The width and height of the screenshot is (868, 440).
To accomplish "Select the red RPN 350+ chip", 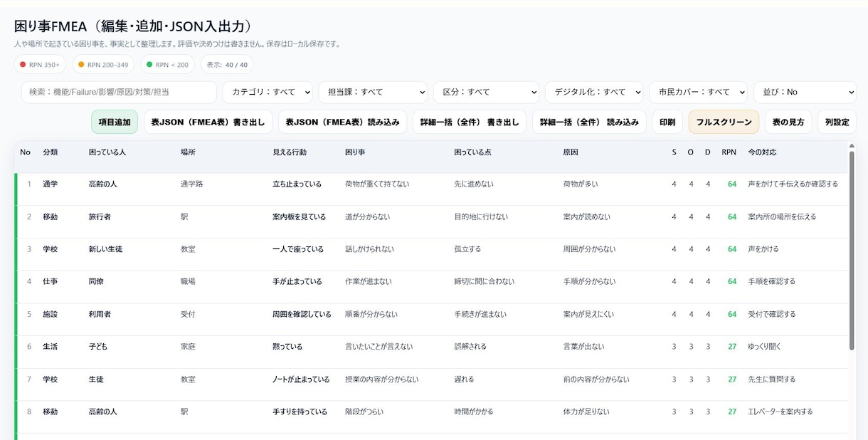I will point(41,65).
